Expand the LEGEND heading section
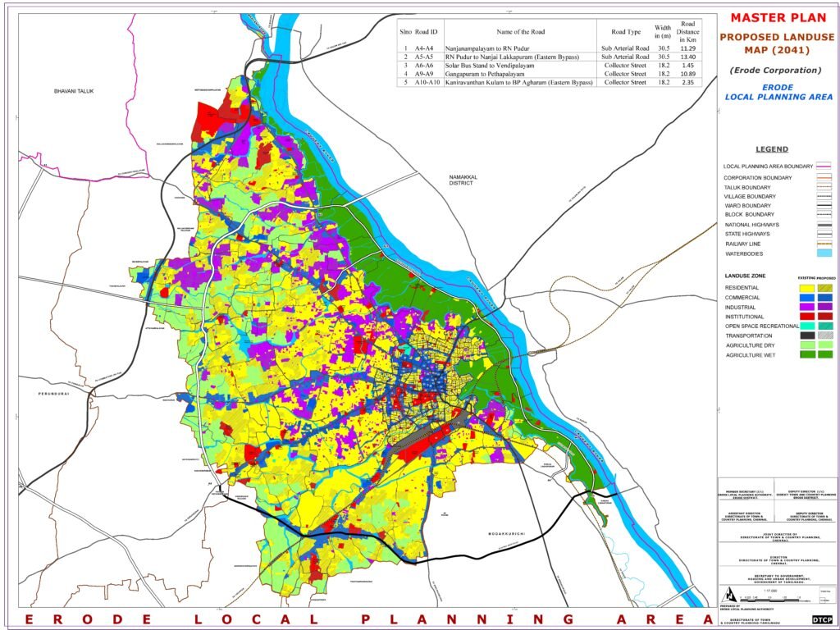This screenshot has width=840, height=630. (x=771, y=149)
